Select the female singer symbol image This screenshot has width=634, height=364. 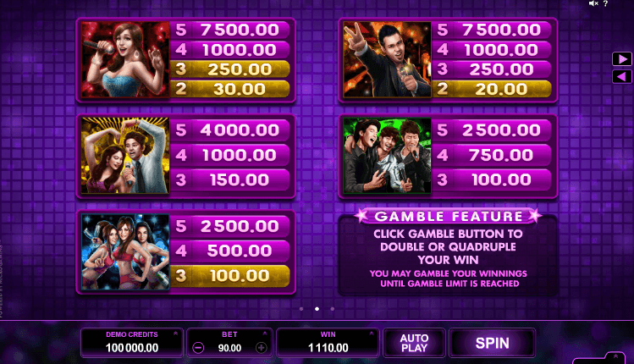125,59
